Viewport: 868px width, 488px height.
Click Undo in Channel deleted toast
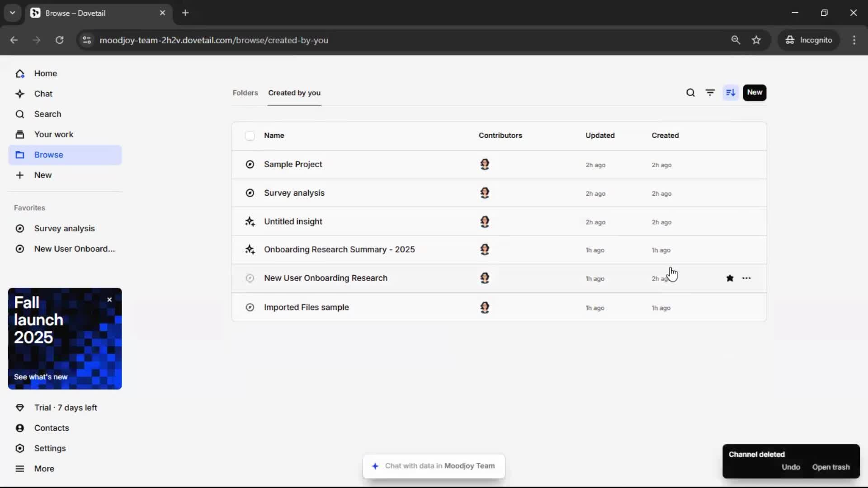pyautogui.click(x=791, y=467)
